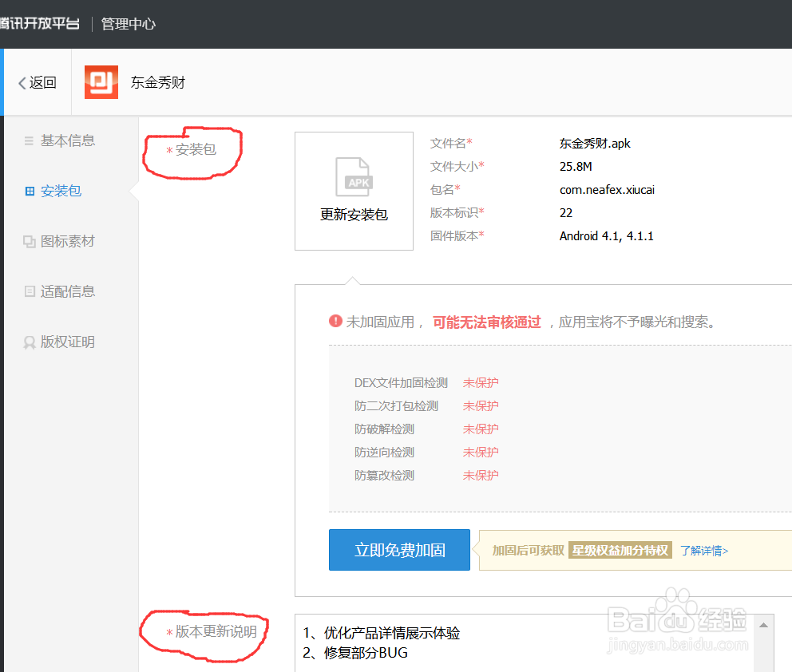Click 更新安装包 upload box
This screenshot has height=672, width=792.
(354, 192)
